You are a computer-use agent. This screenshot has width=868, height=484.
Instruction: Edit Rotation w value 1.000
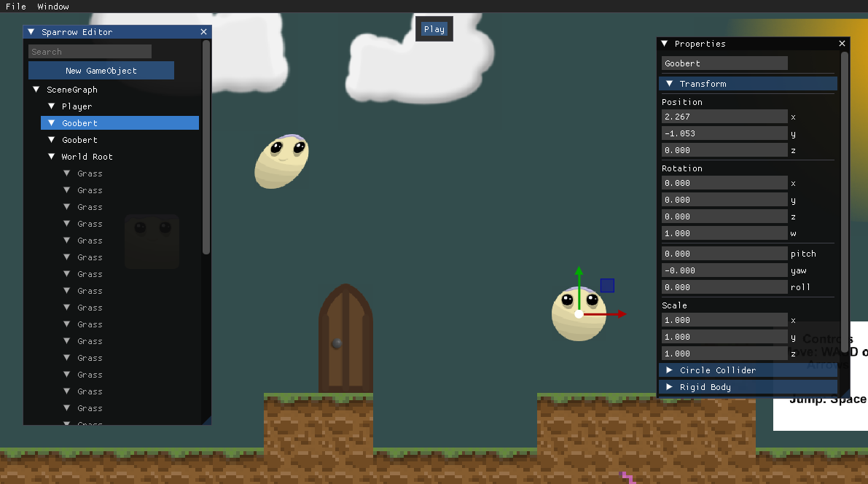724,233
